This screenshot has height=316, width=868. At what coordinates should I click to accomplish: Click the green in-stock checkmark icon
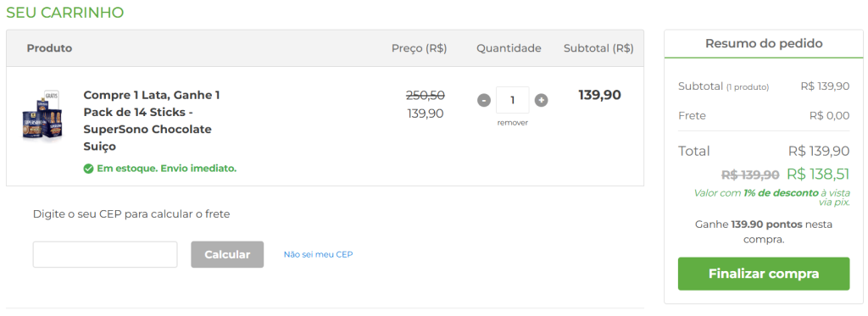[x=88, y=169]
